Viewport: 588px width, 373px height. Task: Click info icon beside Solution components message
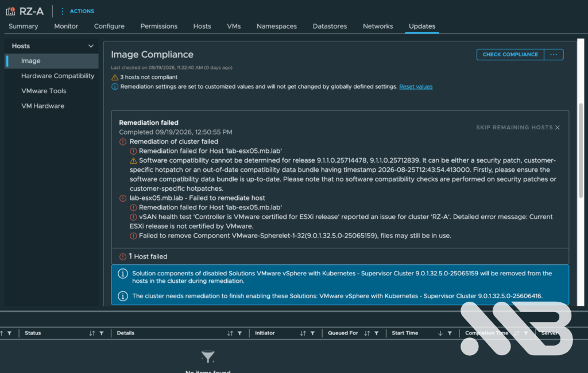click(123, 274)
